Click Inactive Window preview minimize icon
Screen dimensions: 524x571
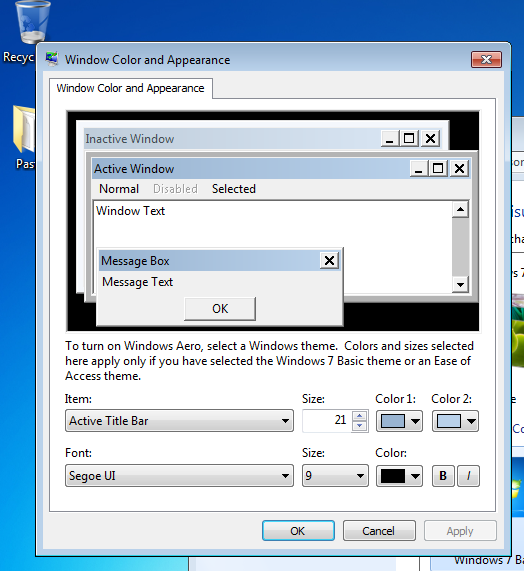tap(390, 139)
